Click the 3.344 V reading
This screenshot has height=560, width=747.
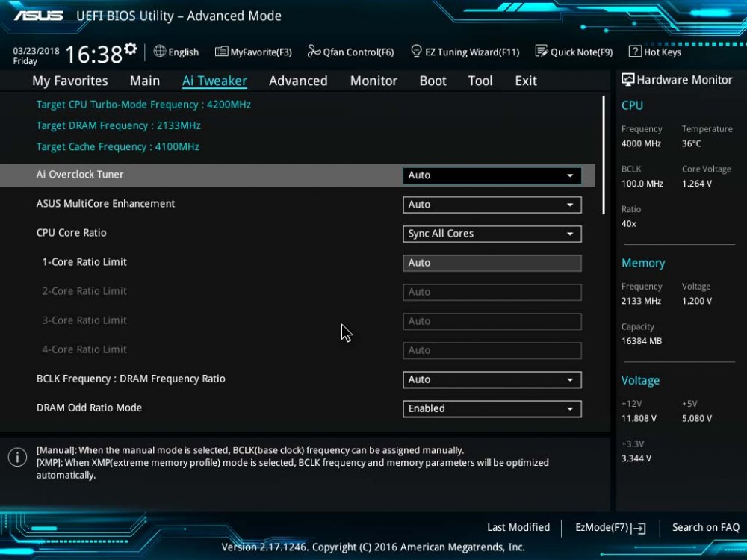click(x=636, y=458)
